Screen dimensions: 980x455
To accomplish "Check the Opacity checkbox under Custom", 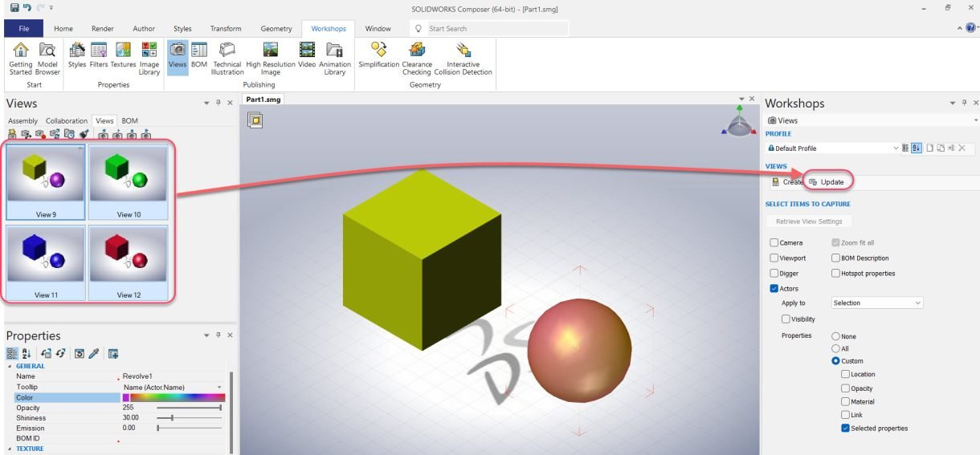I will coord(845,388).
